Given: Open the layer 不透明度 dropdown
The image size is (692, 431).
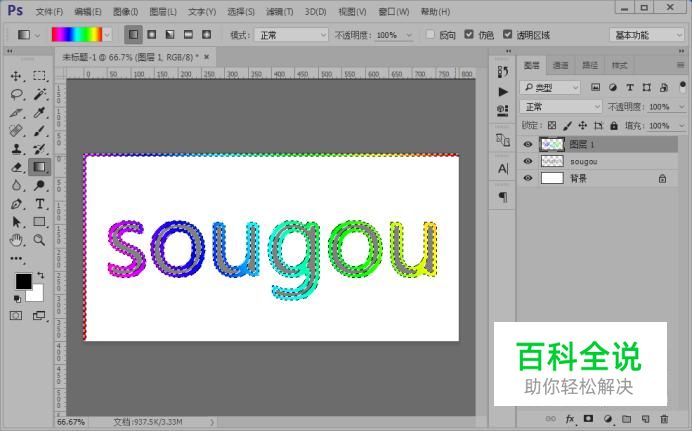Looking at the screenshot, I should click(x=681, y=107).
